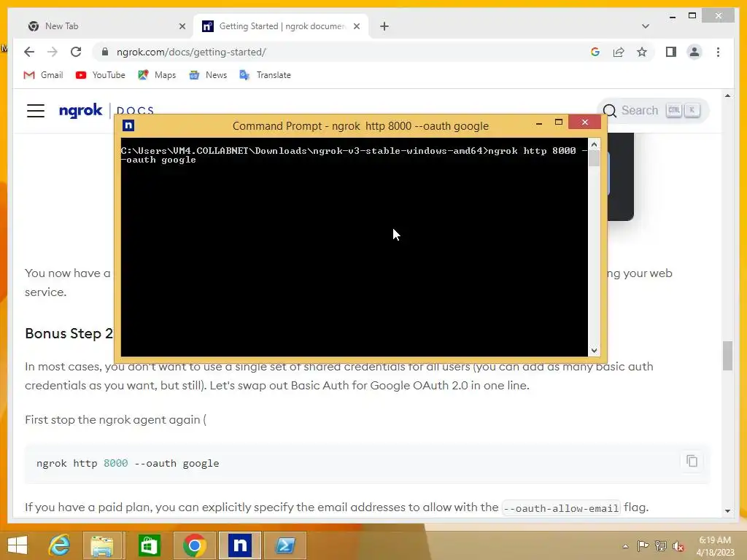
Task: Click the Command Prompt scrollbar thumb
Action: click(594, 158)
